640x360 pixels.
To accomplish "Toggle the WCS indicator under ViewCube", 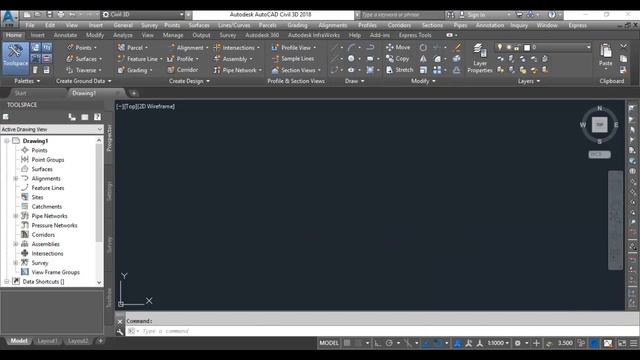I will pyautogui.click(x=600, y=155).
